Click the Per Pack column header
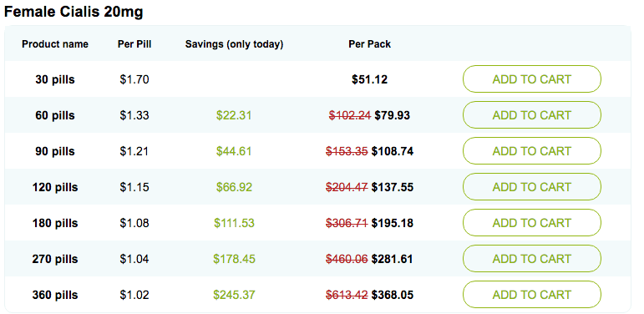 pyautogui.click(x=370, y=44)
